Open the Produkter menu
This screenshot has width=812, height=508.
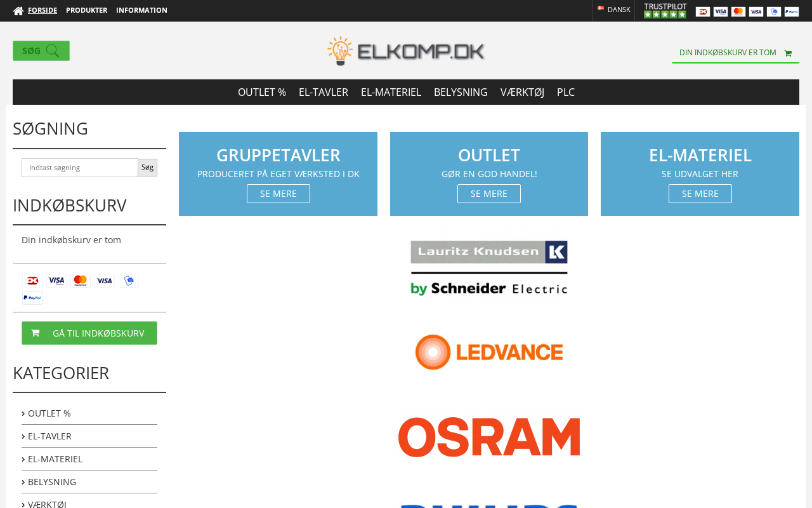click(86, 10)
